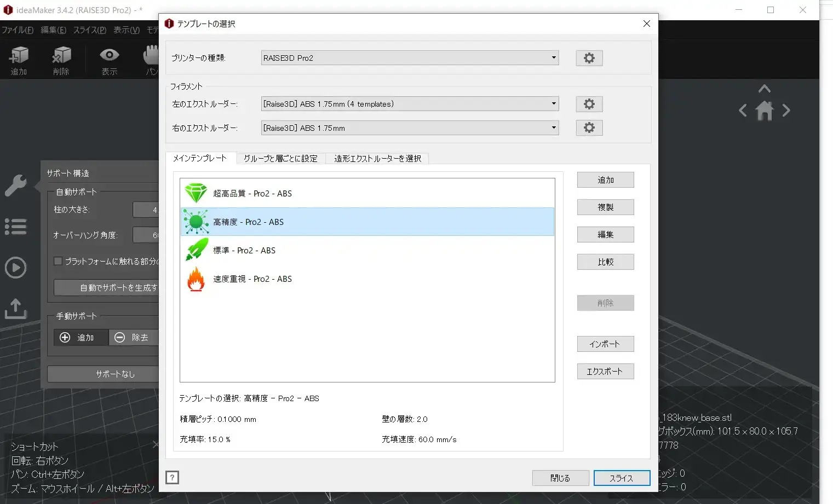Image resolution: width=833 pixels, height=504 pixels.
Task: Click the home view icon
Action: 764,111
